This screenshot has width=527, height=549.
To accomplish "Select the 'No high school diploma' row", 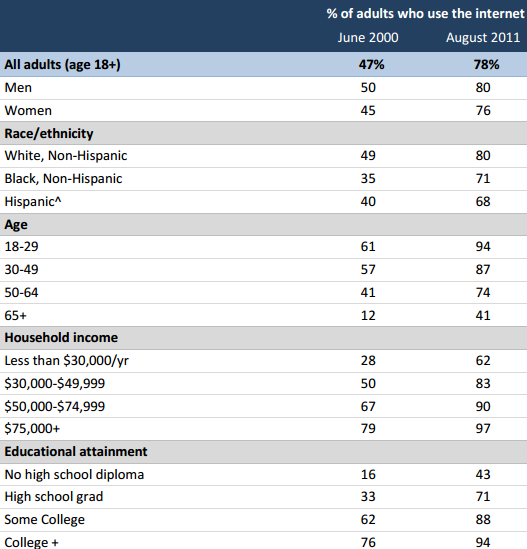I will tap(263, 475).
